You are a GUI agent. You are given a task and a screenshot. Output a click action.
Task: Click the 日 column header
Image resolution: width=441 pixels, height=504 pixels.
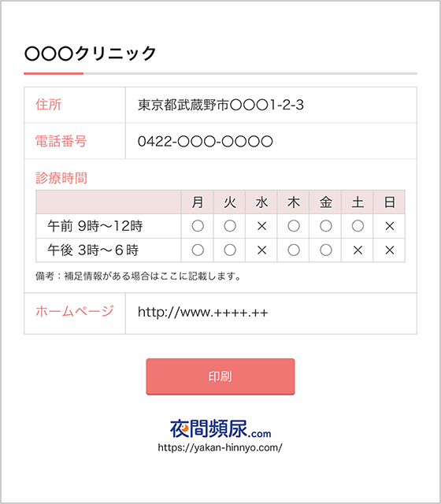point(389,202)
